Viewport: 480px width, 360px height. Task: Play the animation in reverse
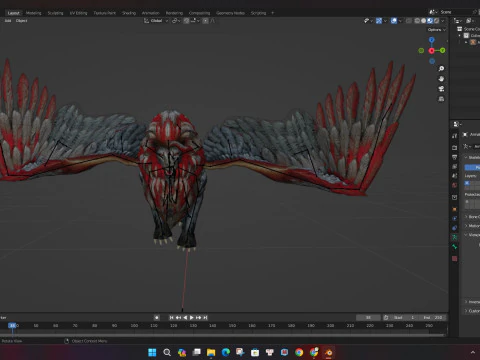[x=185, y=318]
